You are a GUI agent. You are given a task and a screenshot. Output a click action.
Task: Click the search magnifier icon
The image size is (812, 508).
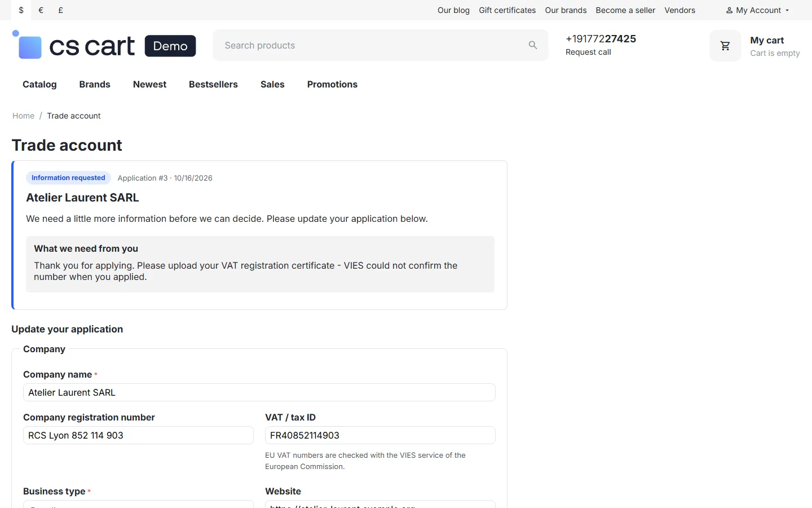(x=533, y=45)
